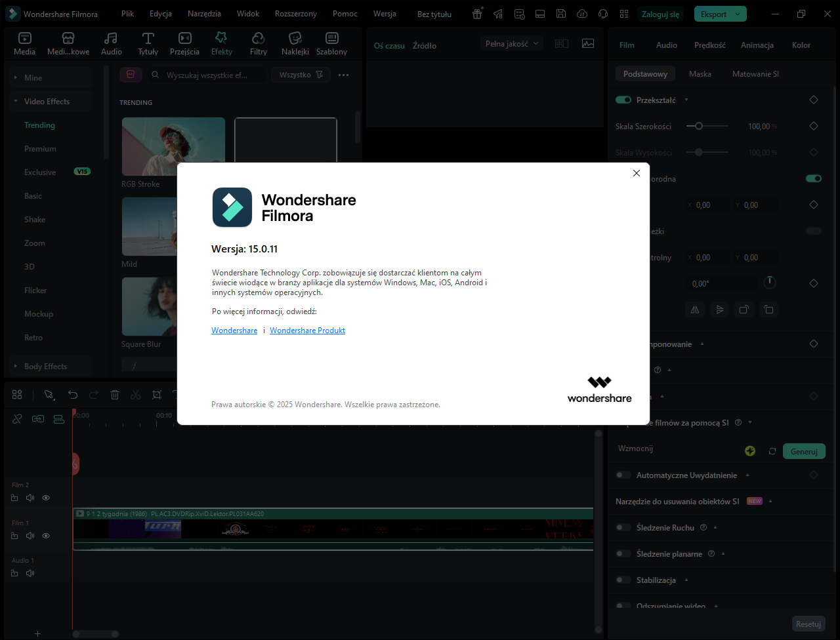This screenshot has width=840, height=640.
Task: Toggle the Śledzenie planarne switch
Action: click(x=623, y=553)
